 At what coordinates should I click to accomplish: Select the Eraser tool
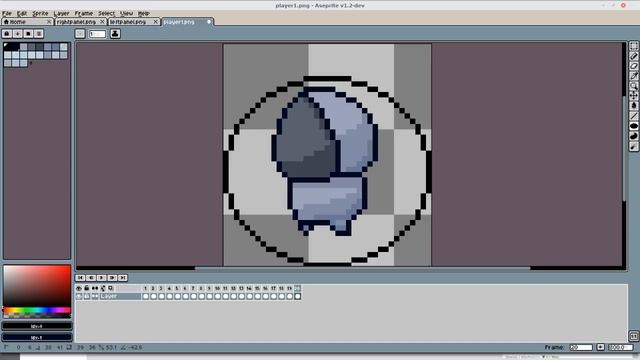(x=633, y=66)
